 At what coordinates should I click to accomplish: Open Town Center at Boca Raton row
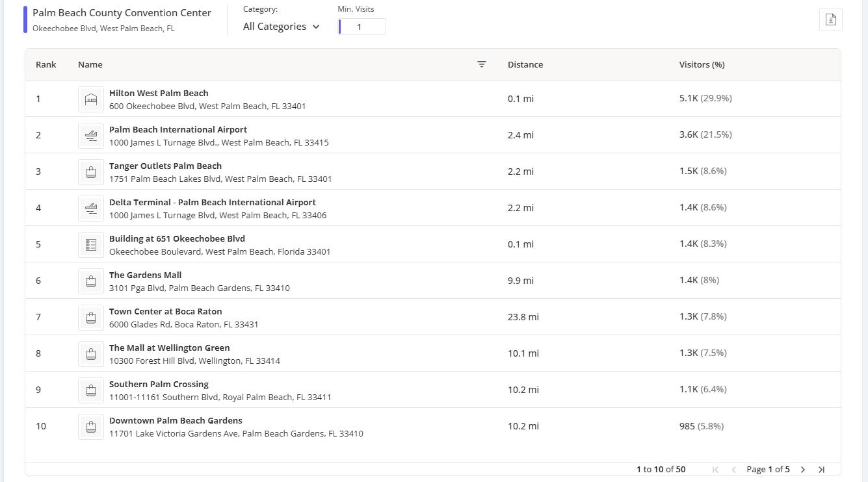[x=165, y=312]
